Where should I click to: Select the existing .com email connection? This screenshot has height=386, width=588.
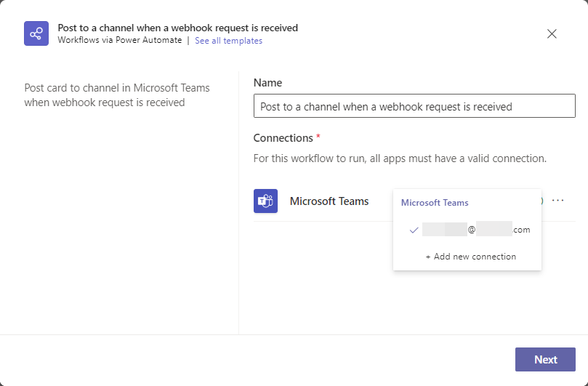click(470, 230)
